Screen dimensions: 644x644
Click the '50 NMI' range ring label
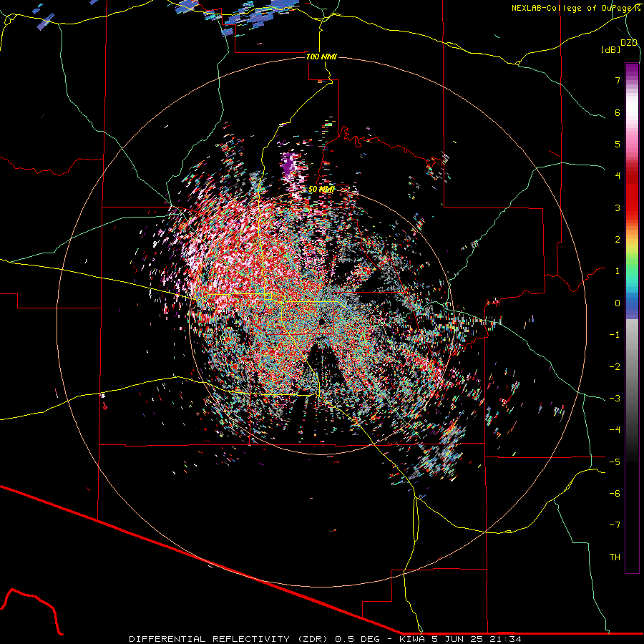pos(321,190)
